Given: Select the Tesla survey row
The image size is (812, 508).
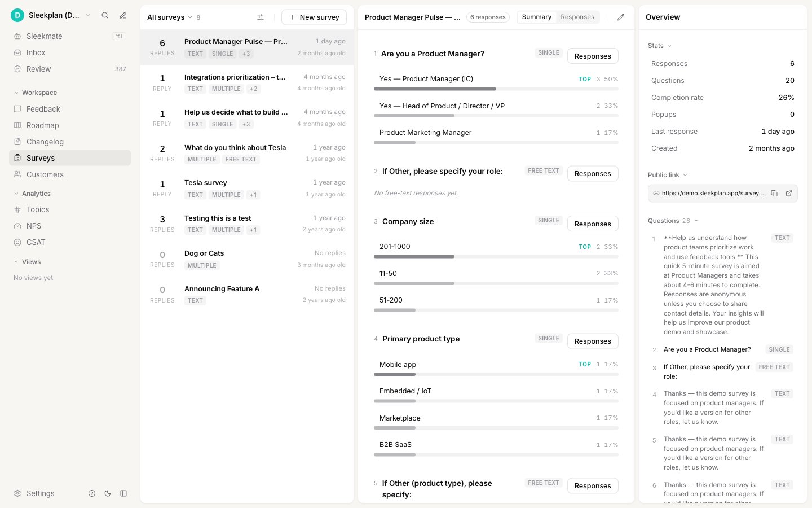Looking at the screenshot, I should (x=247, y=189).
